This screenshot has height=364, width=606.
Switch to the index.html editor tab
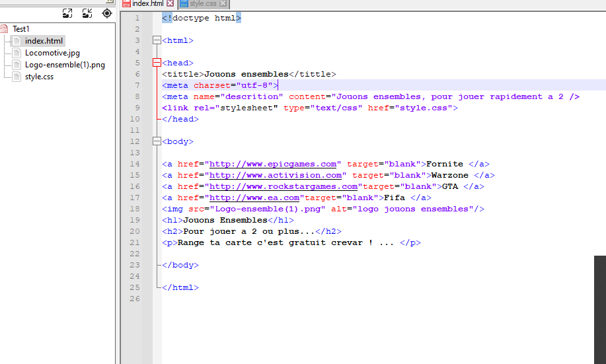(147, 3)
